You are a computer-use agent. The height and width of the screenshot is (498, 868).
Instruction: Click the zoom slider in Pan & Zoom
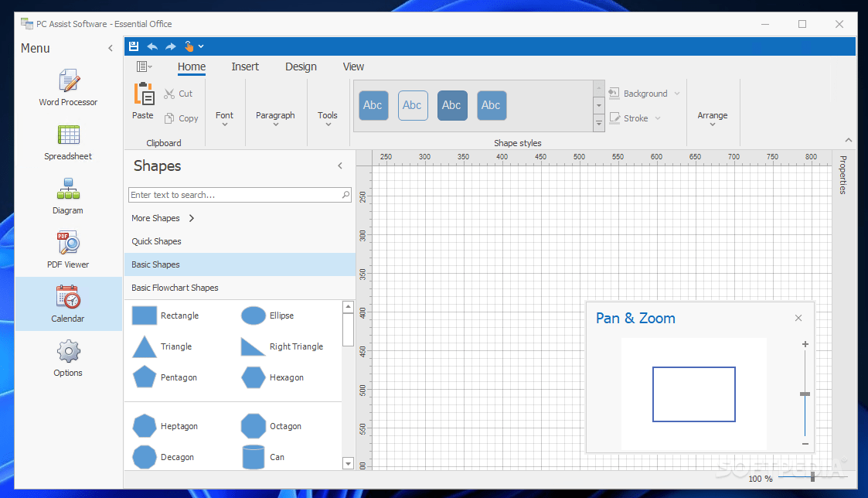coord(805,394)
